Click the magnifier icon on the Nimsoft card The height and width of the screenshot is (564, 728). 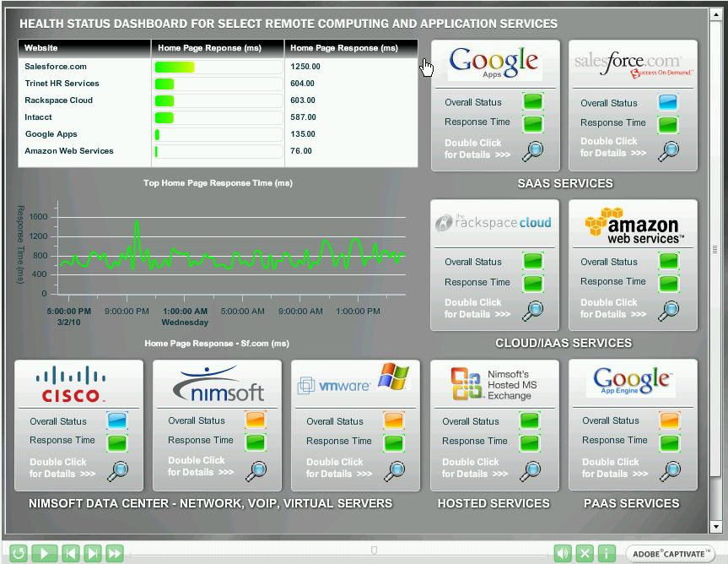(256, 470)
